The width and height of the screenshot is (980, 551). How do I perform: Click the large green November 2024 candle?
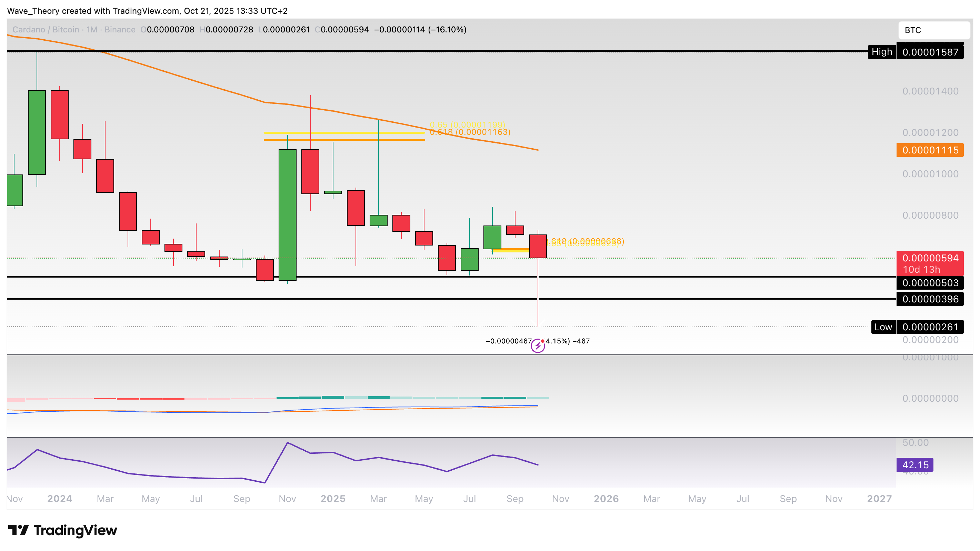pyautogui.click(x=287, y=215)
